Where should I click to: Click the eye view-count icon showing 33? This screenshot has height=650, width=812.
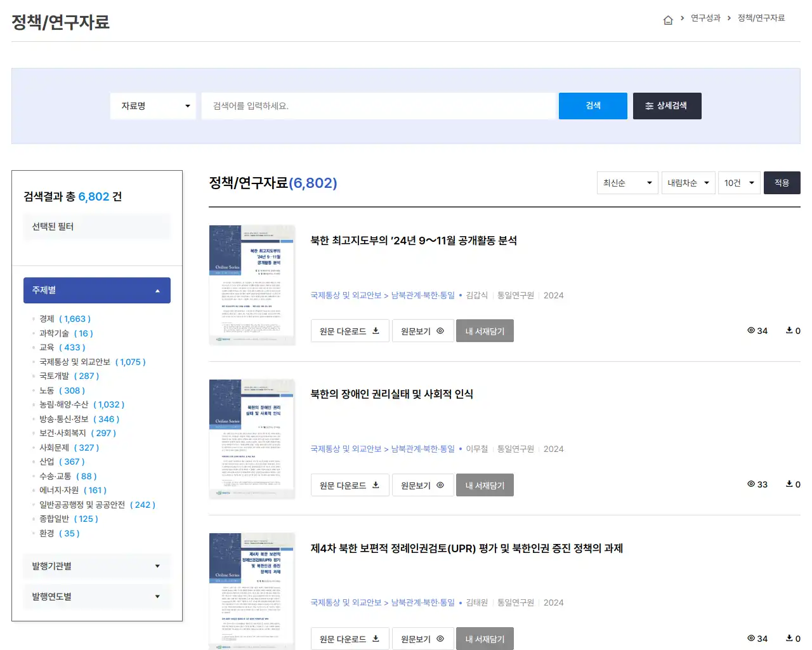750,484
